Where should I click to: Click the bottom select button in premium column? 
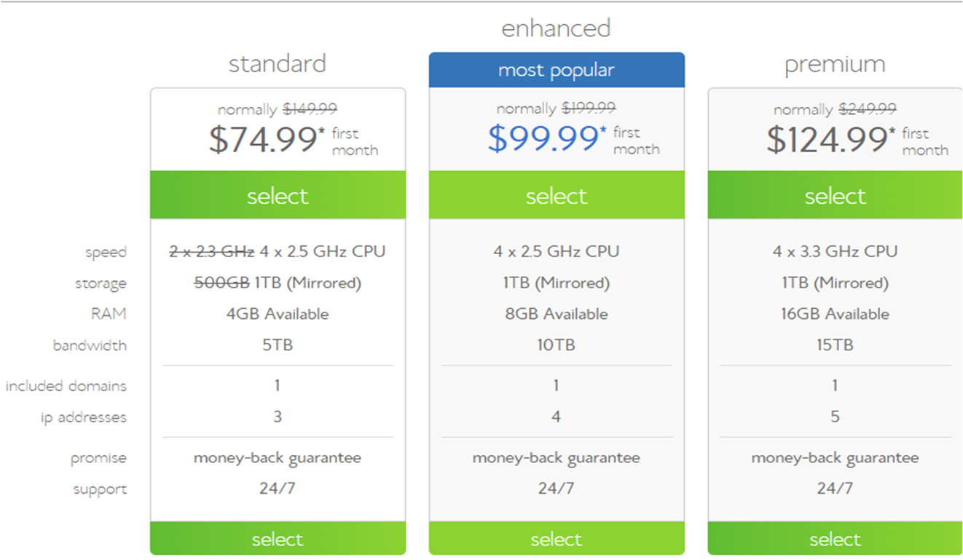point(835,539)
